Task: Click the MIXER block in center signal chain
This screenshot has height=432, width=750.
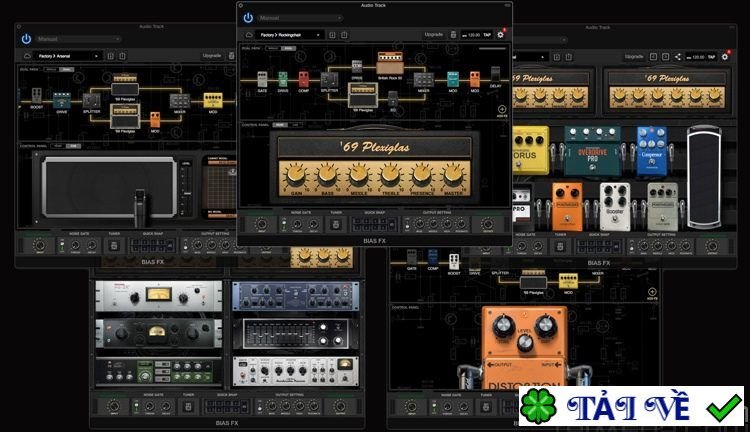Action: coord(423,79)
